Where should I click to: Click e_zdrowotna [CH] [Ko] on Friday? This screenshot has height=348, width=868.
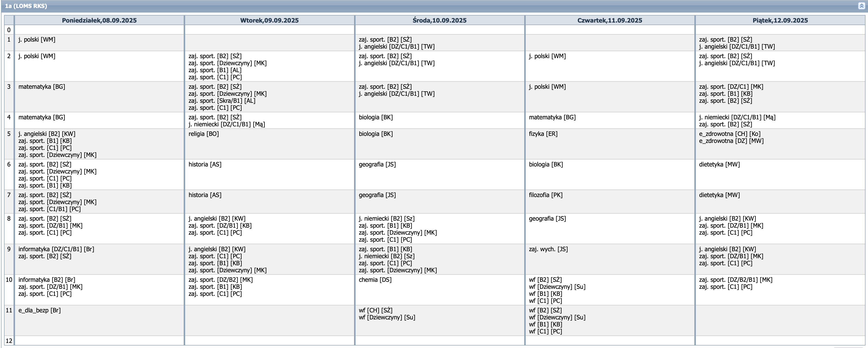(x=729, y=134)
